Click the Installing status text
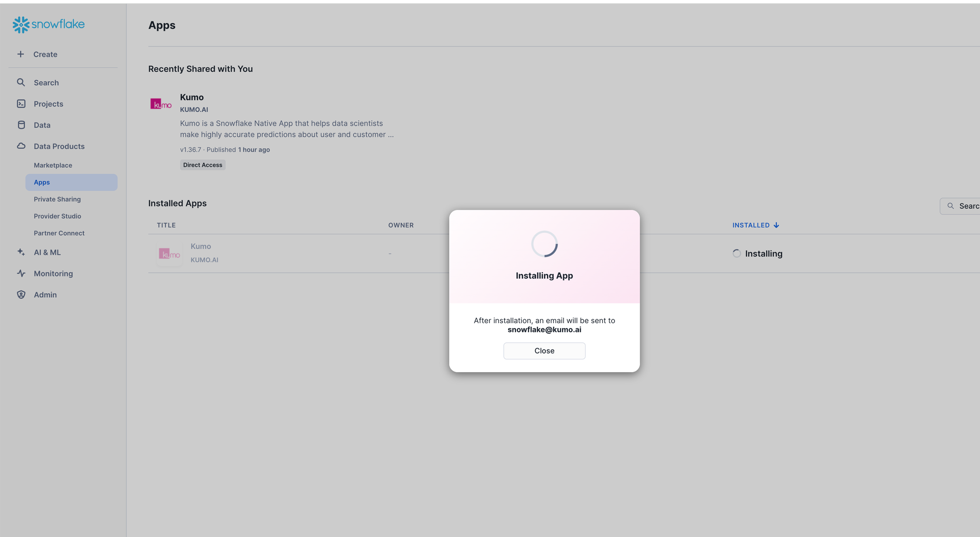The height and width of the screenshot is (537, 980). click(x=764, y=254)
